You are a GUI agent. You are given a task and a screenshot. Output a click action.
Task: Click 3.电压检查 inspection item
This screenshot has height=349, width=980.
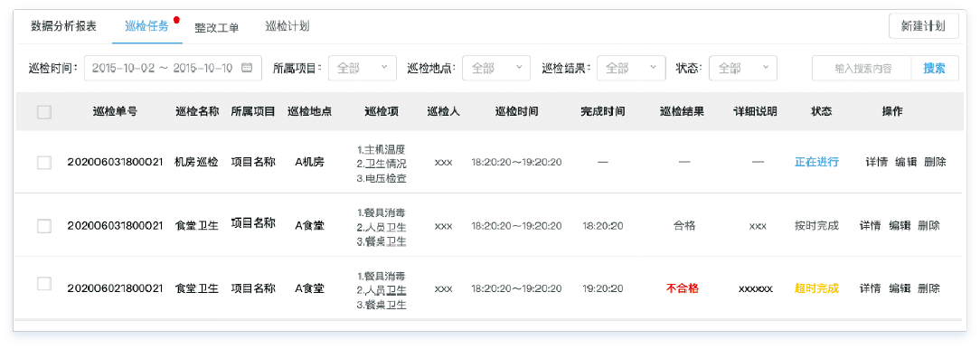(382, 178)
